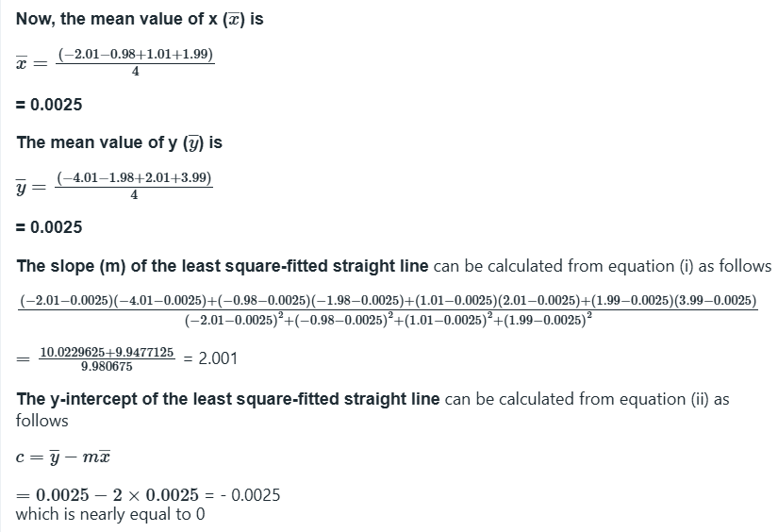Click the text 'equation (i) as follows'

point(691,266)
